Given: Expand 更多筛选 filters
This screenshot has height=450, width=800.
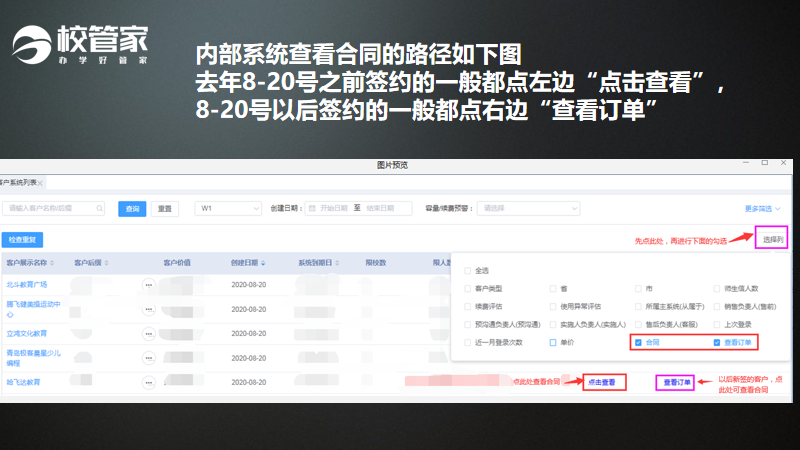Looking at the screenshot, I should click(762, 209).
